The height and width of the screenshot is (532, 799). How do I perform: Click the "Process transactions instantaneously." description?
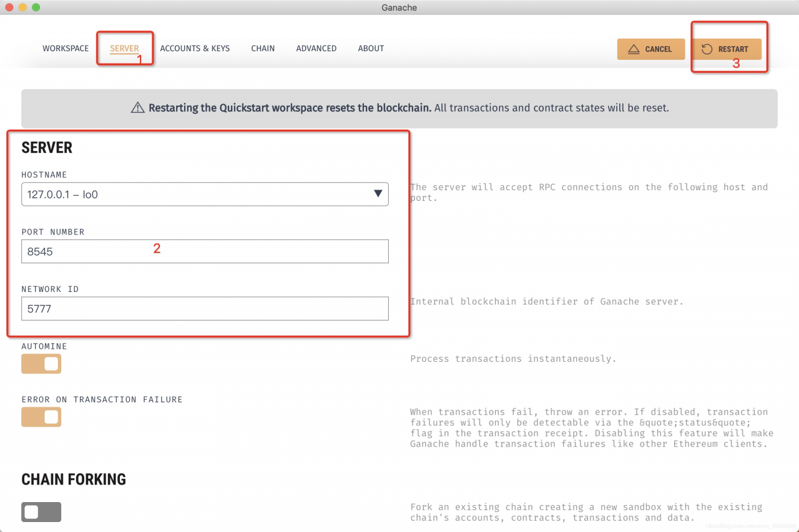(x=513, y=359)
